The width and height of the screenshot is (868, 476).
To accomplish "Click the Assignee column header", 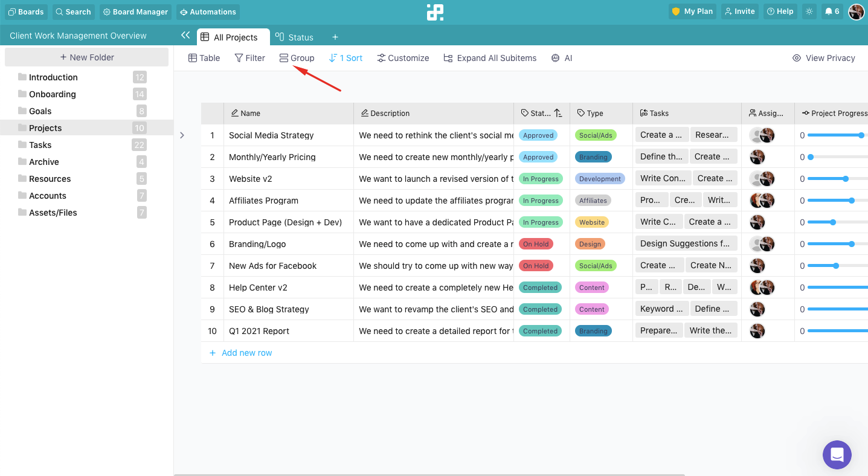I will [768, 113].
